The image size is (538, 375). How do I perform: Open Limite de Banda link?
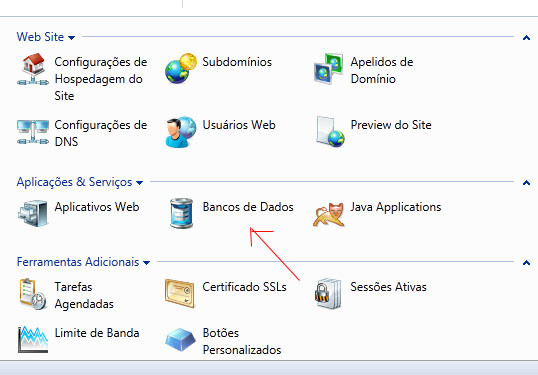[97, 333]
